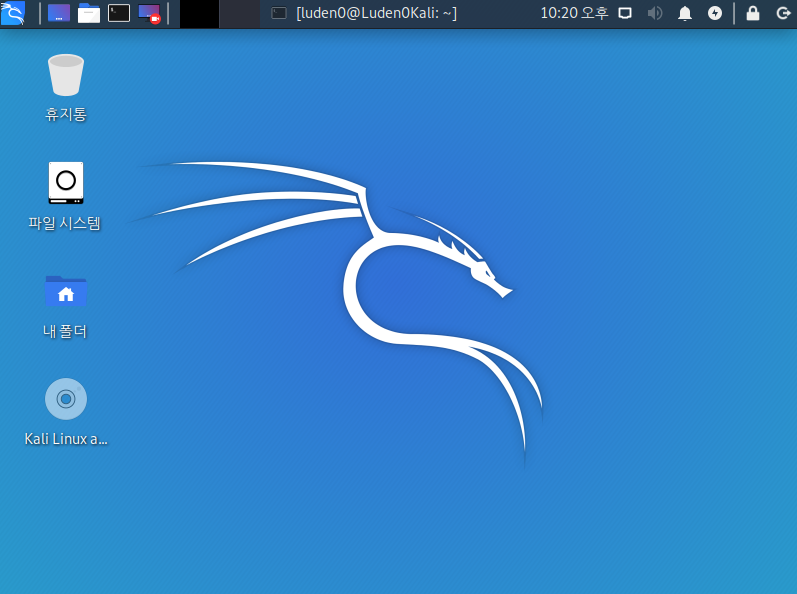
Task: Click the log out icon
Action: [783, 13]
